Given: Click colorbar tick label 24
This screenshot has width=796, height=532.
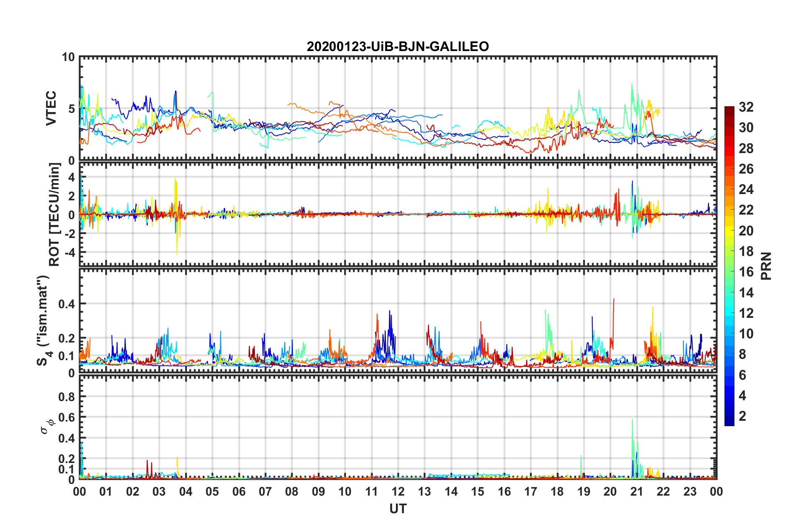Looking at the screenshot, I should coord(746,189).
